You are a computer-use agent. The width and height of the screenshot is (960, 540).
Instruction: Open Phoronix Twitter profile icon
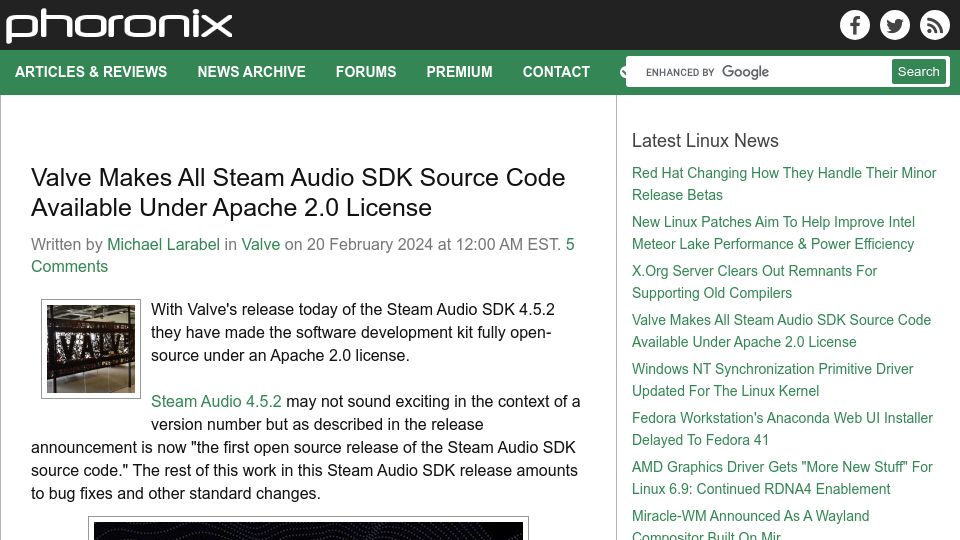(x=894, y=25)
